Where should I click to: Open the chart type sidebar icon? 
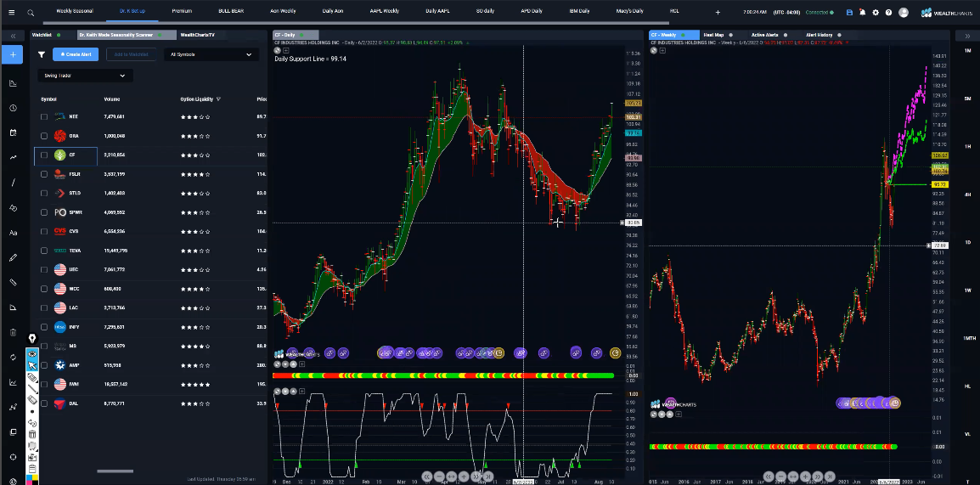point(13,83)
